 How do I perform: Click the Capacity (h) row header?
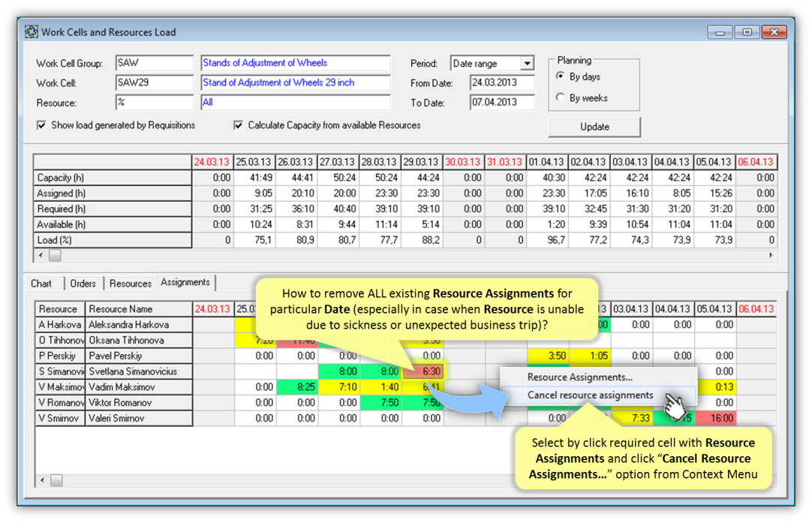(113, 178)
